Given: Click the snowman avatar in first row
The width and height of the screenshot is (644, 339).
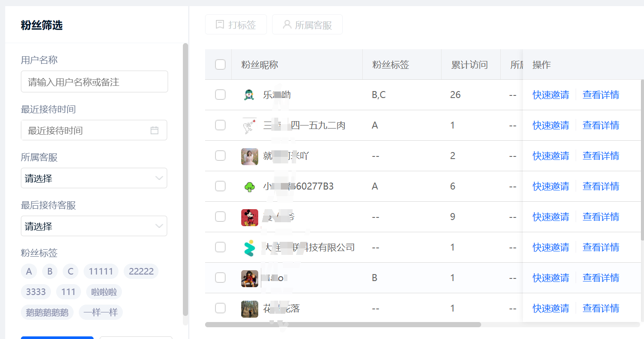Looking at the screenshot, I should (250, 95).
